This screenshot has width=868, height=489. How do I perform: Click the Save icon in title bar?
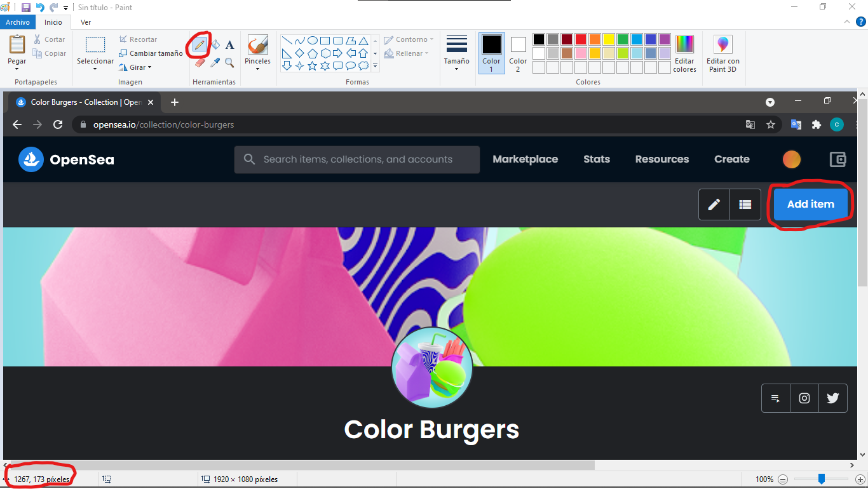tap(26, 8)
